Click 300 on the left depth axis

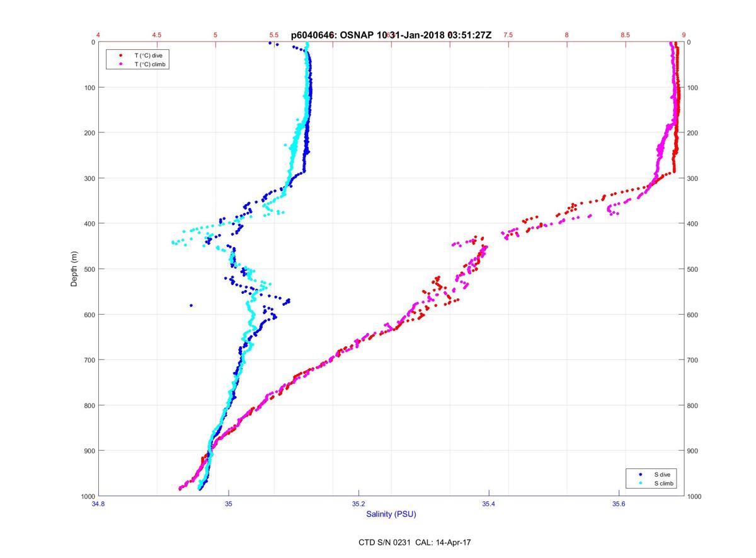[x=89, y=178]
